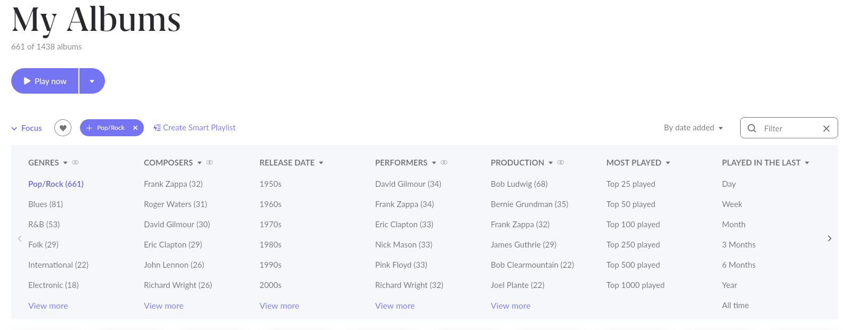Clear the Filter search box
The image size is (868, 330).
826,128
